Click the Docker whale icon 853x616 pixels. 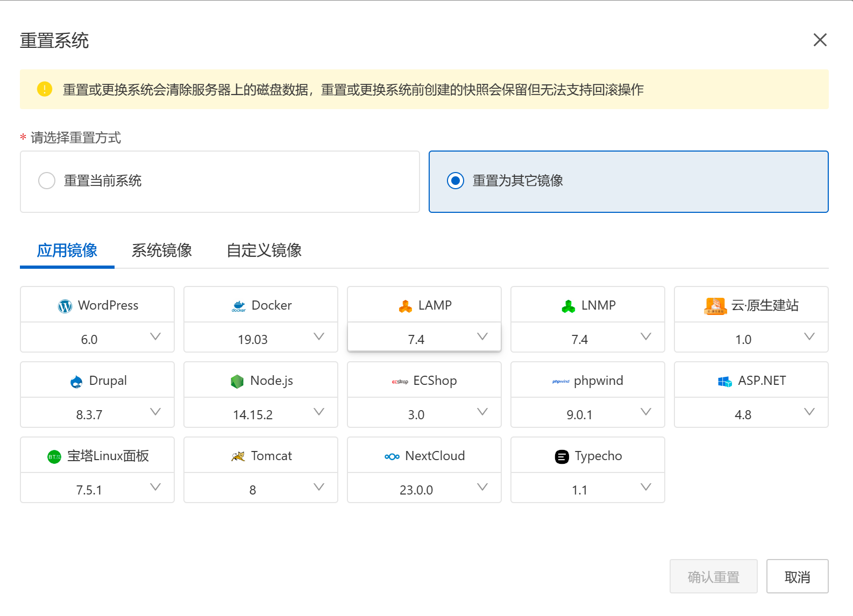(x=239, y=306)
